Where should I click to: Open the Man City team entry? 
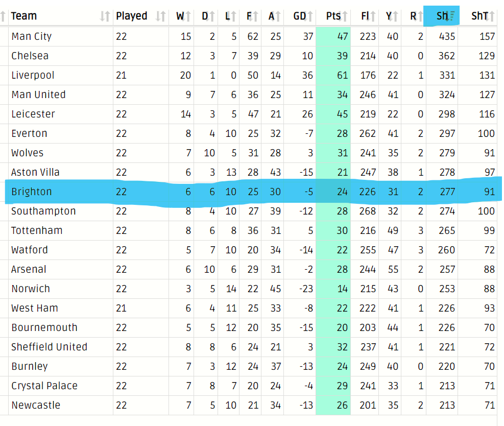click(x=32, y=36)
